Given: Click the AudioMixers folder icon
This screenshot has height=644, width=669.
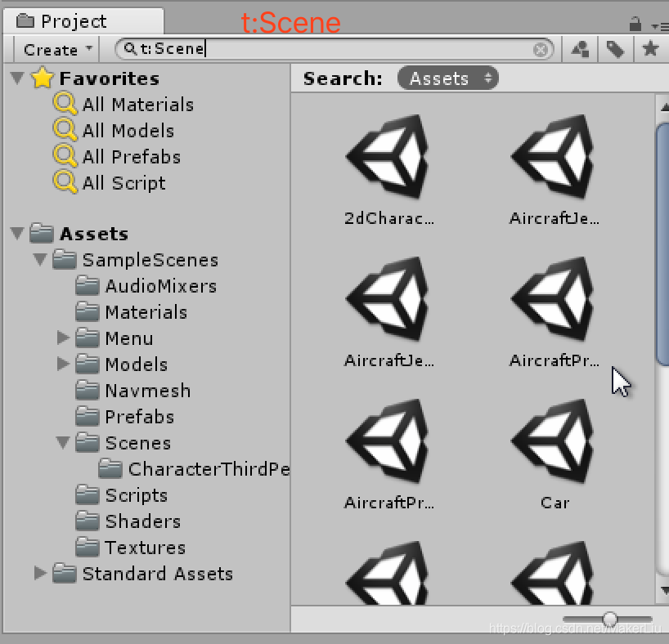Looking at the screenshot, I should coord(88,285).
